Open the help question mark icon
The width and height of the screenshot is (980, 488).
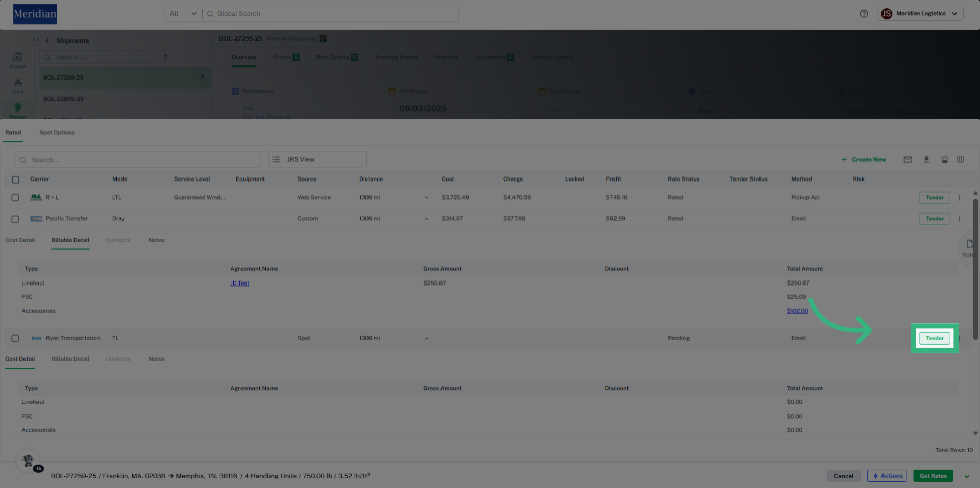(864, 14)
